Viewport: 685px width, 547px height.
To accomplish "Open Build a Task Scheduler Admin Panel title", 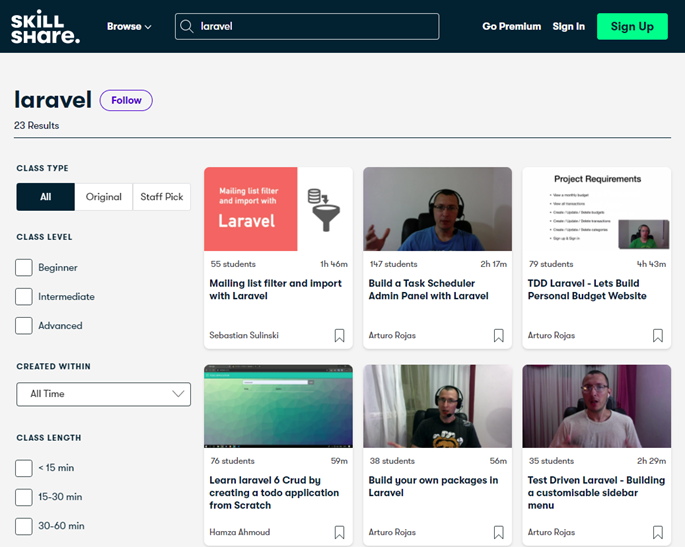I will point(428,290).
